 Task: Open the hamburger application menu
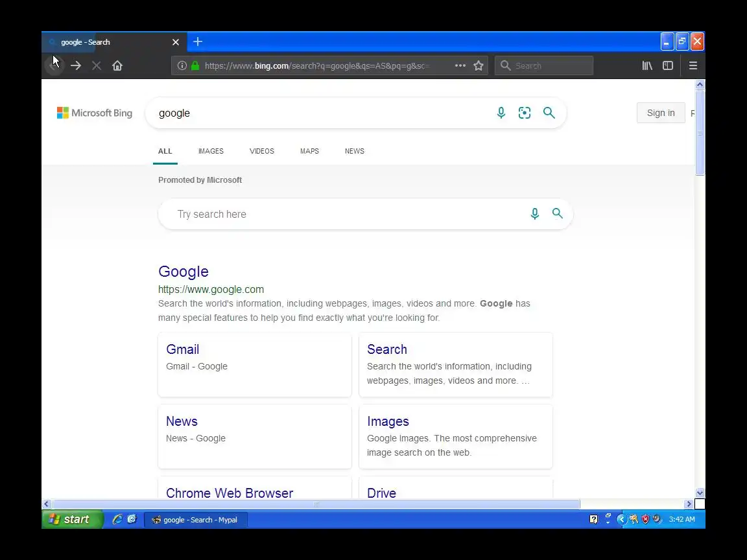[x=693, y=65]
